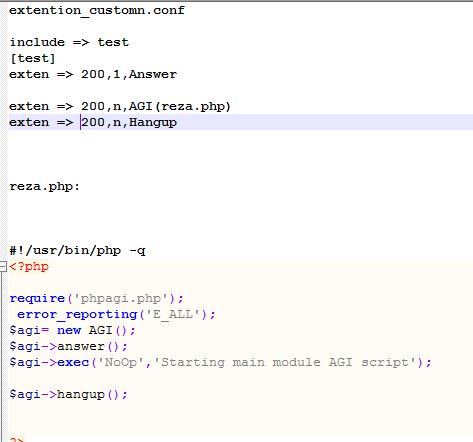This screenshot has width=473, height=442.
Task: Click the error_reporting('E_ALL') line
Action: pyautogui.click(x=116, y=314)
